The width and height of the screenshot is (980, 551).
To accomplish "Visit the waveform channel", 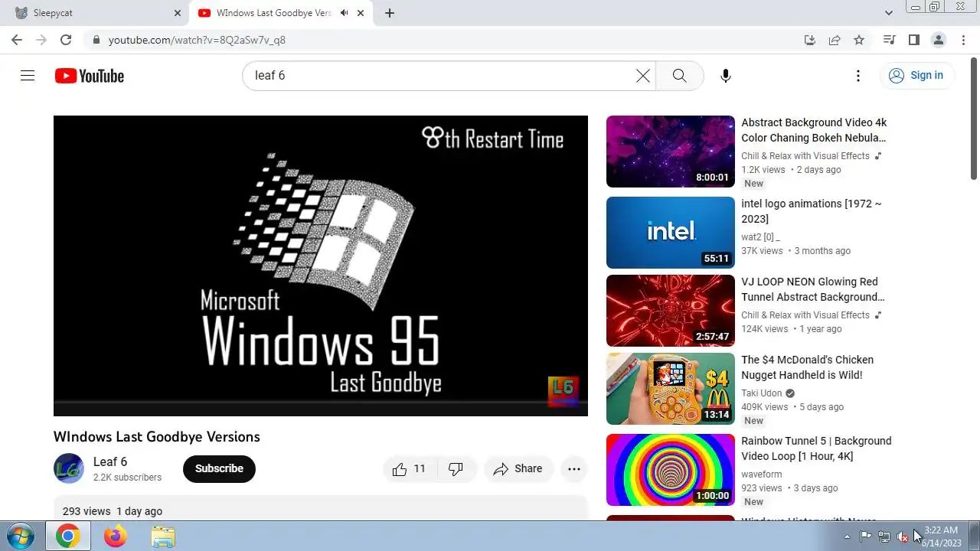I will (x=762, y=474).
